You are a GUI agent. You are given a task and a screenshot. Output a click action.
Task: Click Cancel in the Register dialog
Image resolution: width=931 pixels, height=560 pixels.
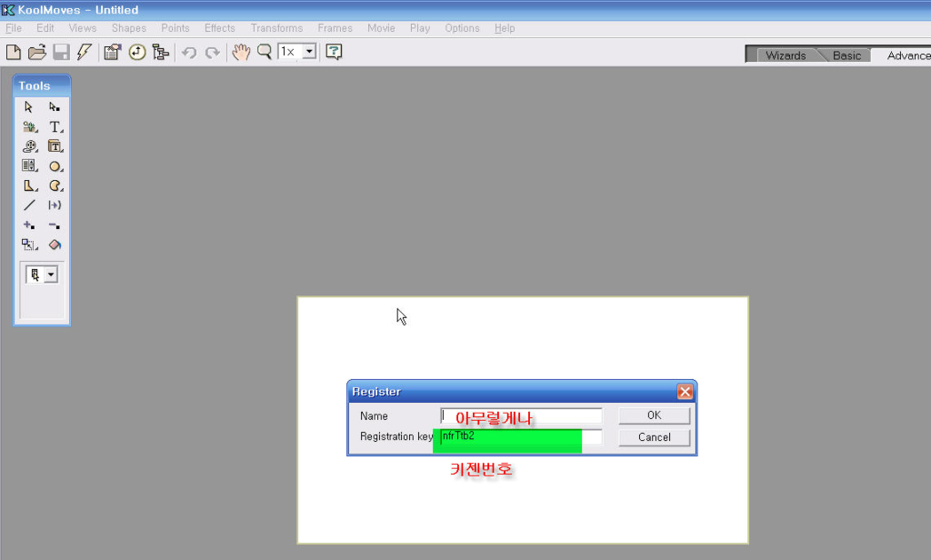coord(655,437)
